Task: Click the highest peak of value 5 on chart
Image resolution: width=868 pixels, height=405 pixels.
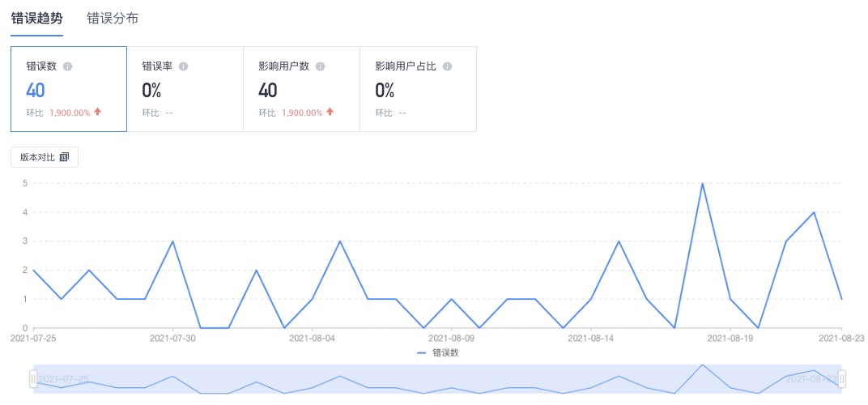Action: tap(703, 183)
